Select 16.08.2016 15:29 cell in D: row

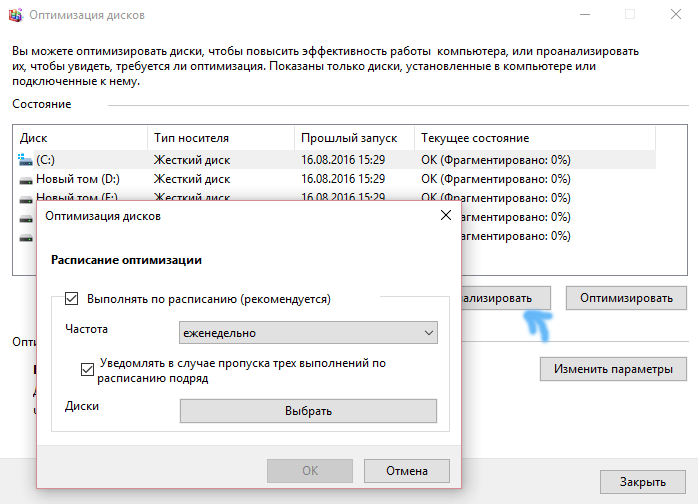343,179
